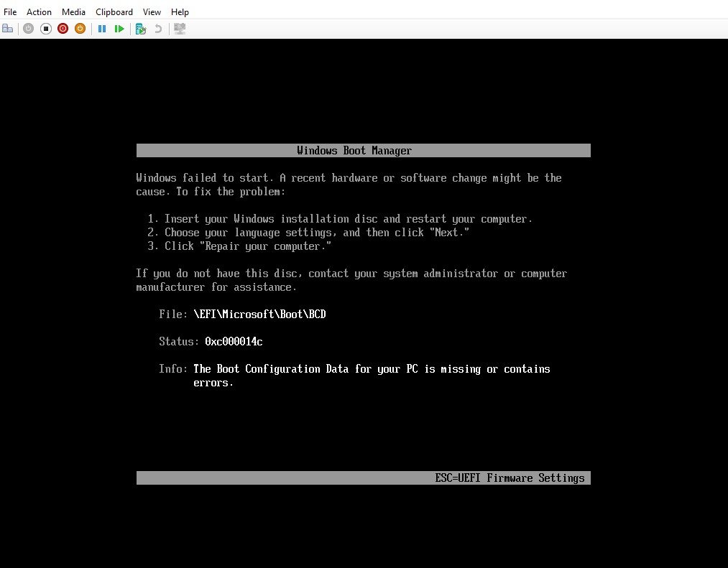Click the "Info:" label
728x568 pixels.
172,369
